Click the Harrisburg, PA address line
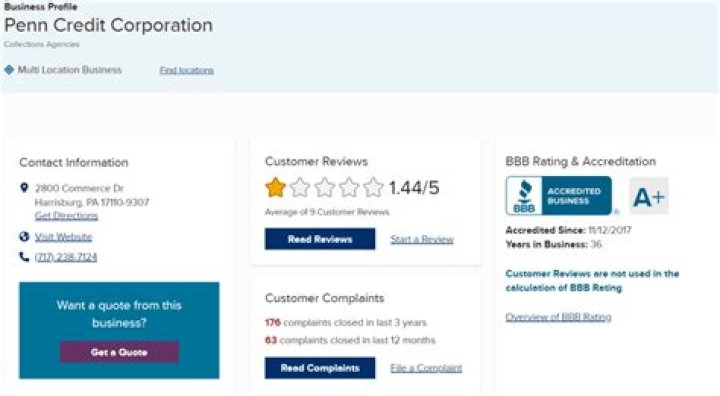 coord(92,202)
